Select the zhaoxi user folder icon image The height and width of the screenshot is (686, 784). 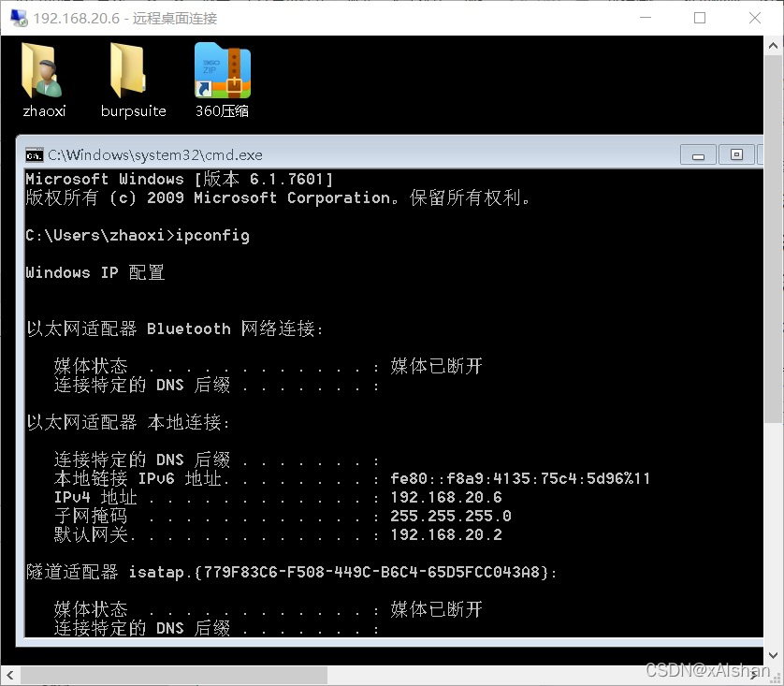[x=43, y=70]
